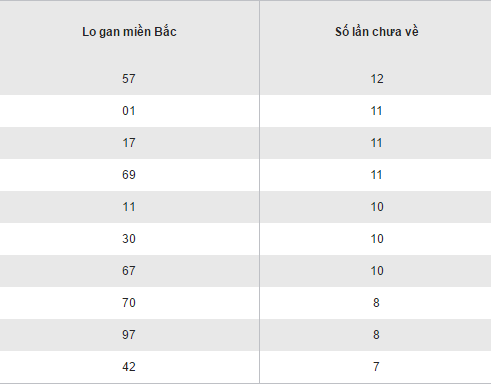Image resolution: width=491 pixels, height=385 pixels.
Task: Select the cell with number 01
Action: [x=129, y=111]
